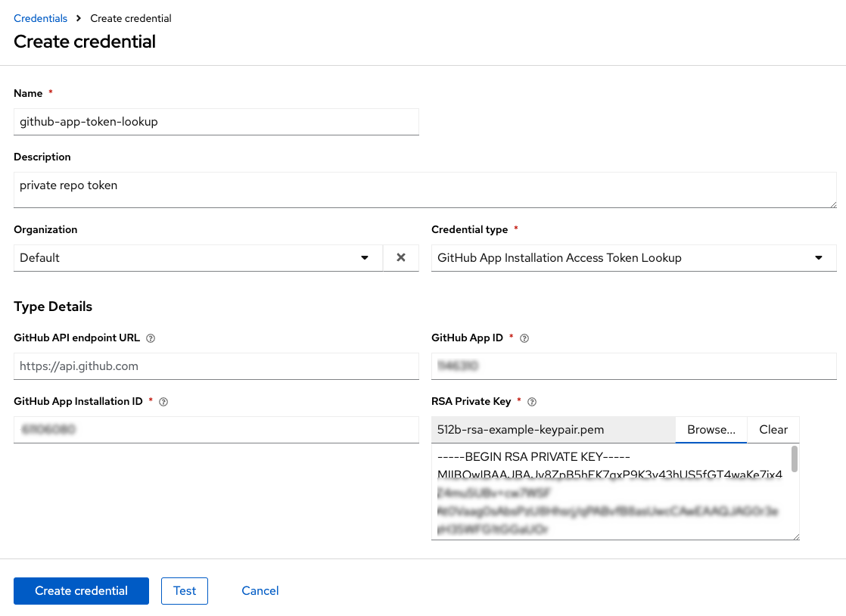Image resolution: width=846 pixels, height=616 pixels.
Task: Click the GitHub App ID input
Action: (633, 366)
